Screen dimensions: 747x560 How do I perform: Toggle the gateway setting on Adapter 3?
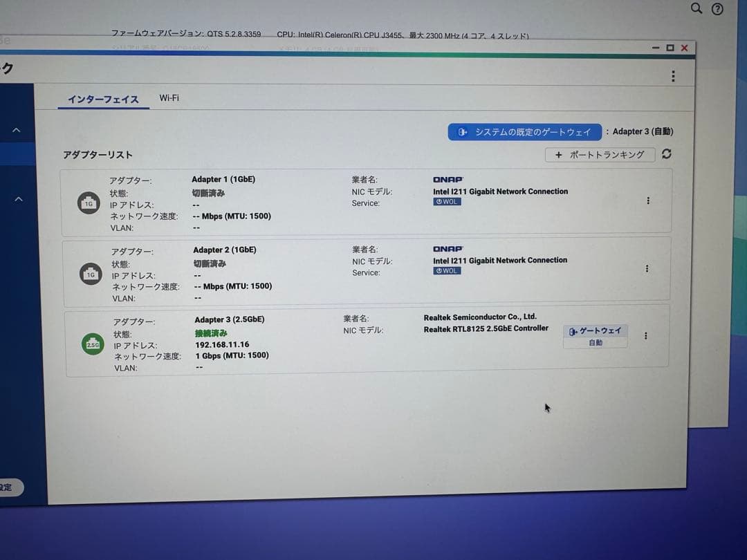click(x=596, y=330)
